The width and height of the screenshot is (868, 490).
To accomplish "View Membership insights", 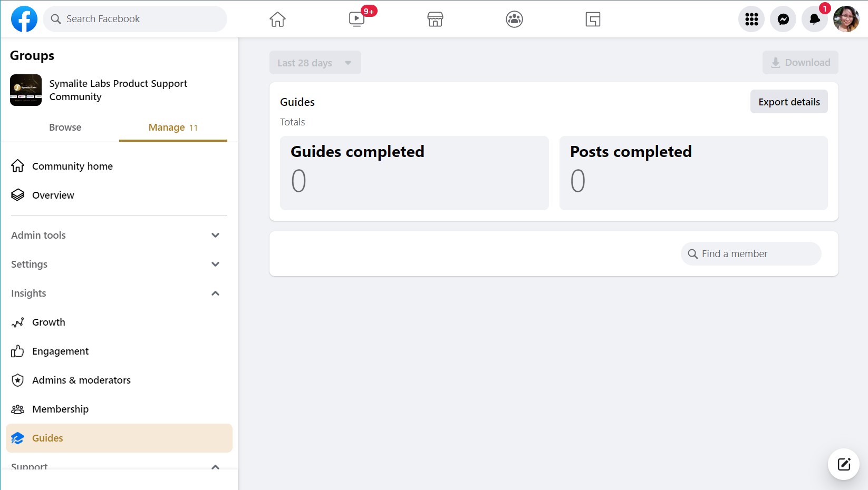I will [60, 409].
